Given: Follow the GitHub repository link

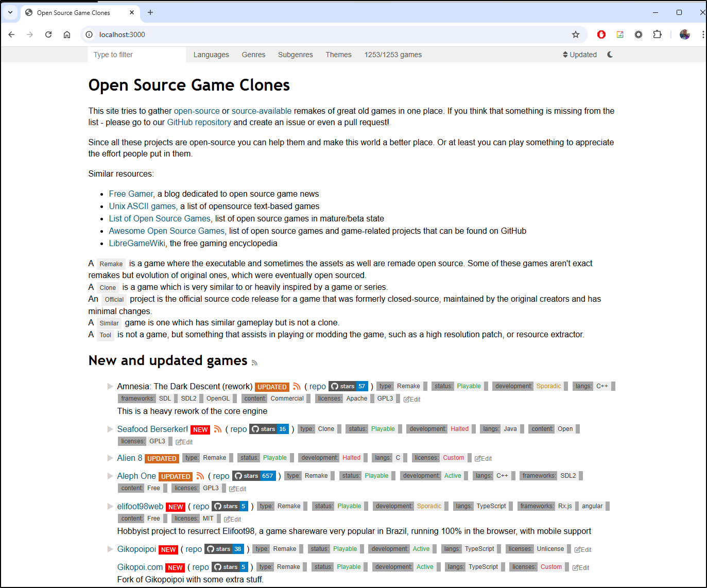Looking at the screenshot, I should (x=199, y=122).
